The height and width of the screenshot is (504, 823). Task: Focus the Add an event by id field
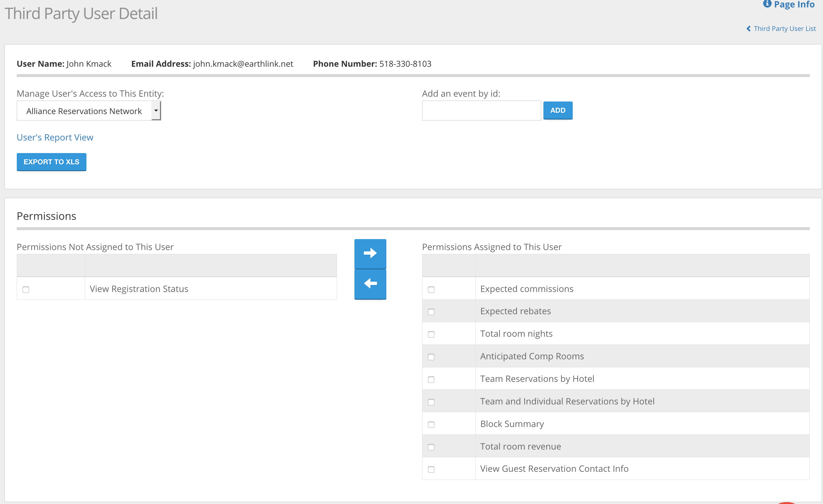point(481,111)
